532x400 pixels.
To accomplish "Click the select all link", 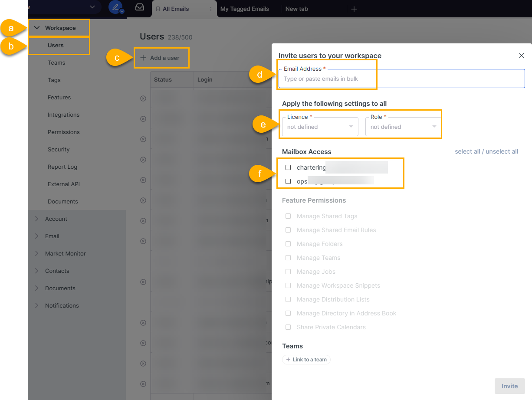I will 467,151.
